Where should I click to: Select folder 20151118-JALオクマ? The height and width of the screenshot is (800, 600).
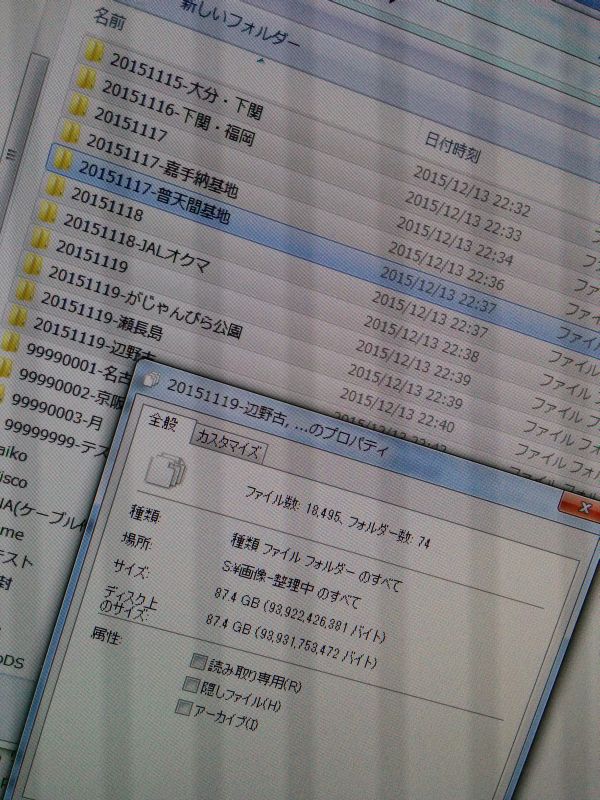[136, 243]
